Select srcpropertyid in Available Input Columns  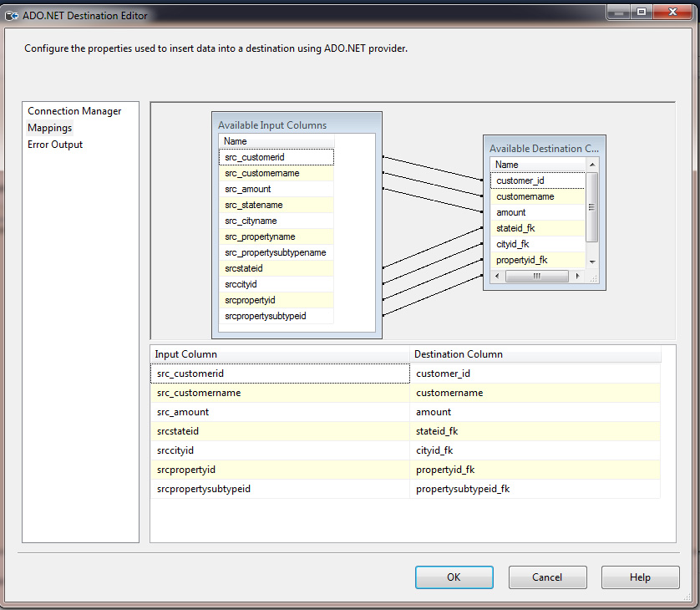[x=276, y=300]
